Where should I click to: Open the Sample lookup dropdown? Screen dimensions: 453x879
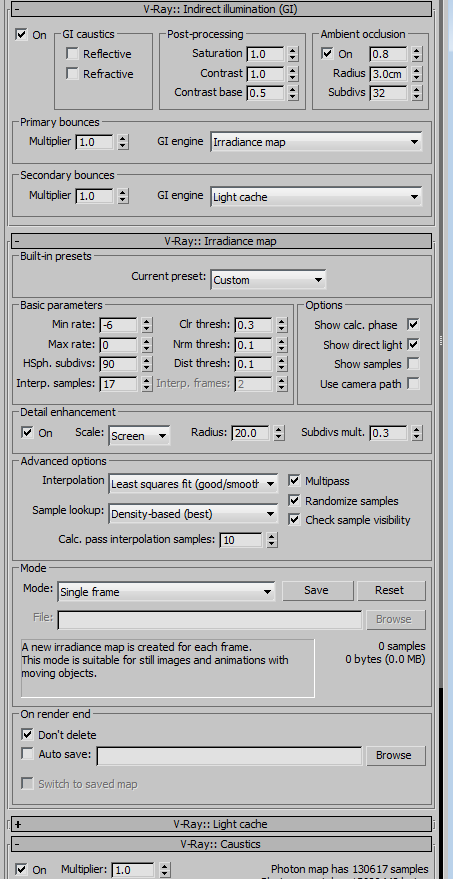click(x=193, y=513)
